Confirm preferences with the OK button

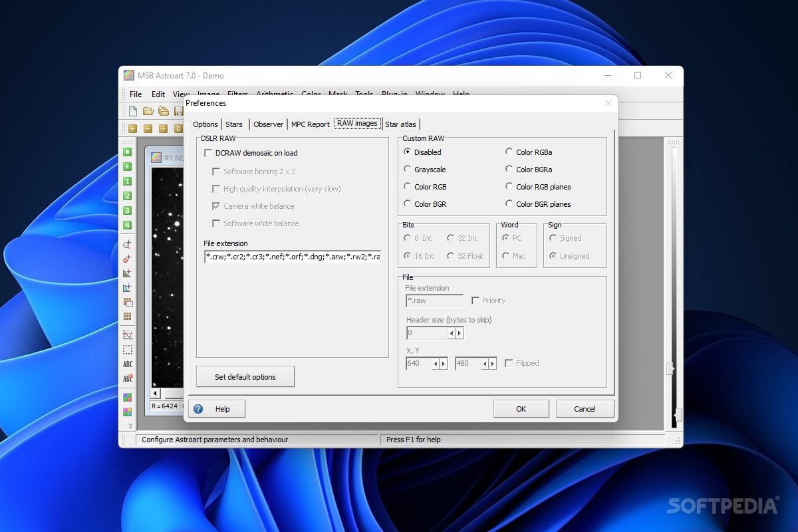pyautogui.click(x=521, y=409)
